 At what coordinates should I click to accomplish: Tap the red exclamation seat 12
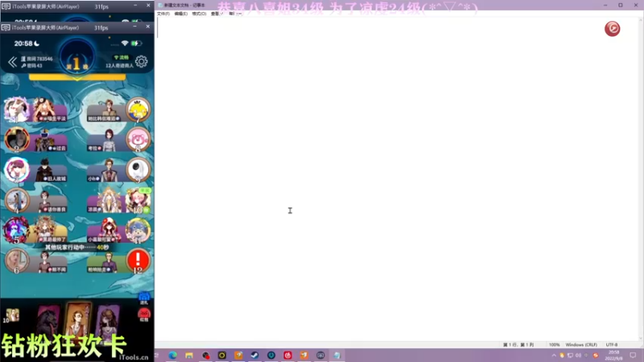138,261
